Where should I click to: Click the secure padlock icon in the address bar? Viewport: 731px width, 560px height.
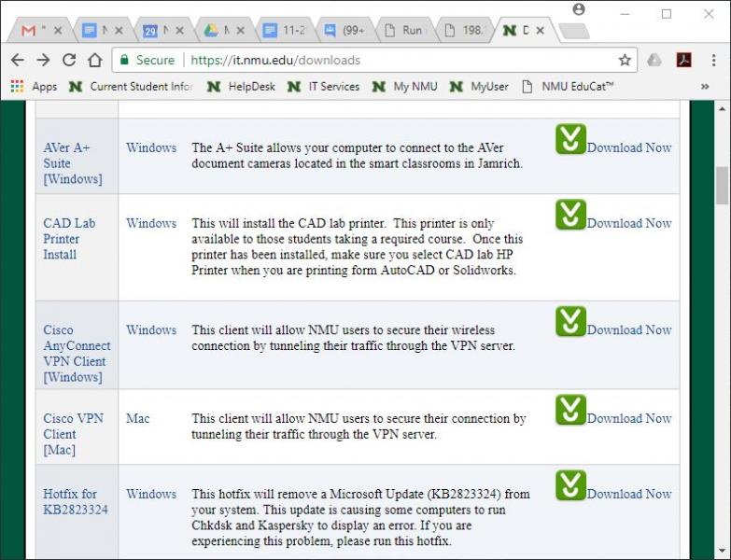(x=124, y=60)
